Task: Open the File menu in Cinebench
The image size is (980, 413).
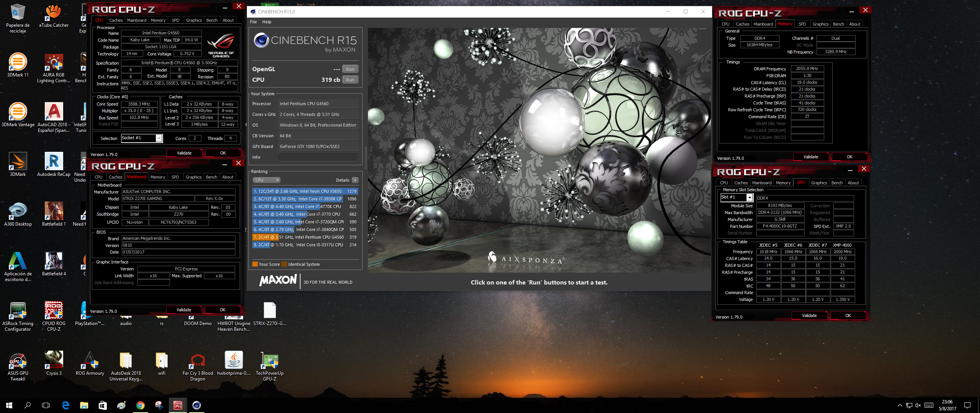Action: (x=253, y=22)
